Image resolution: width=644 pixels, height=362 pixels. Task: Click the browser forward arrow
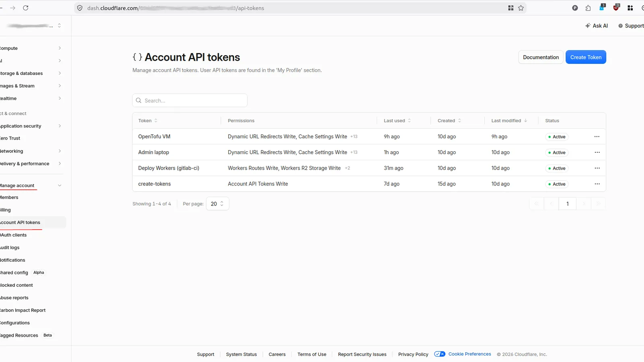click(x=13, y=8)
